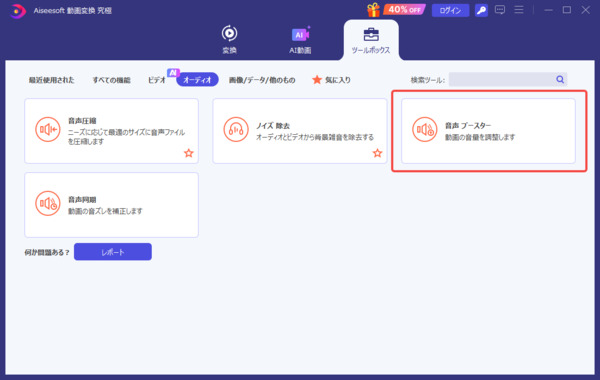Click the 動画の音ズレを補正します description
This screenshot has height=380, width=600.
click(105, 211)
